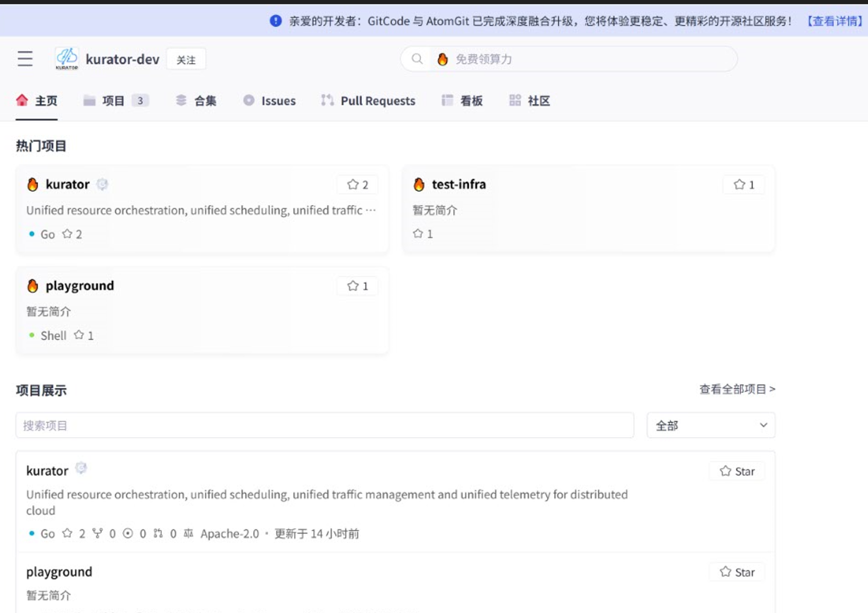
Task: Click the Apache-2.0 license icon
Action: 188,533
